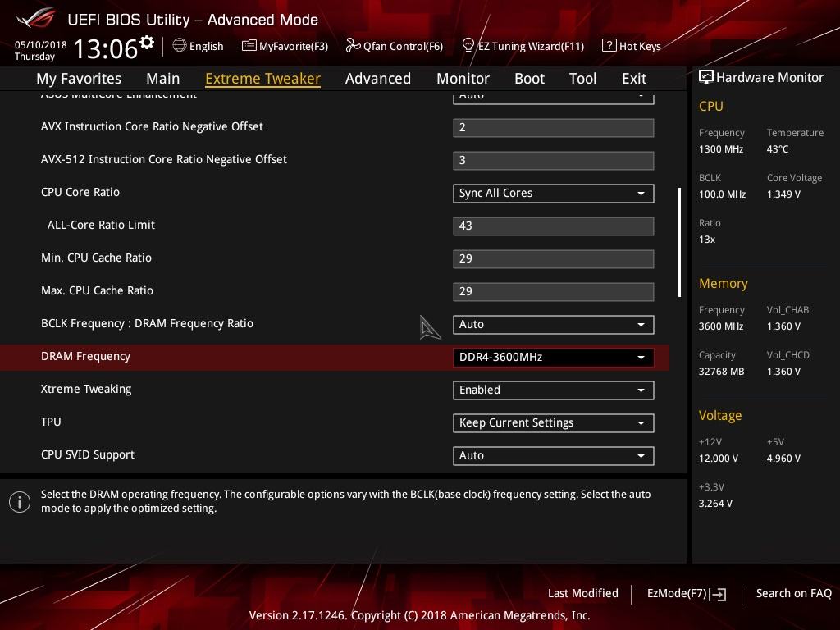
Task: Click the EZ Tuning Wizard bulb icon
Action: click(468, 46)
